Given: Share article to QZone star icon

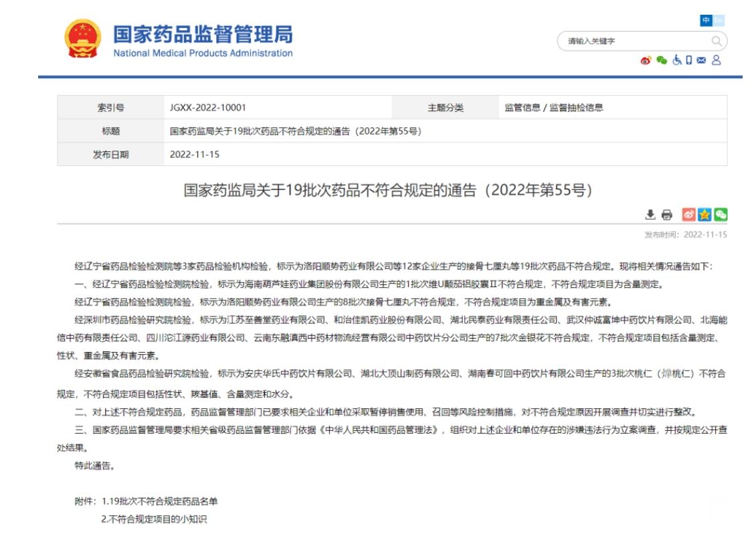Looking at the screenshot, I should pyautogui.click(x=704, y=215).
